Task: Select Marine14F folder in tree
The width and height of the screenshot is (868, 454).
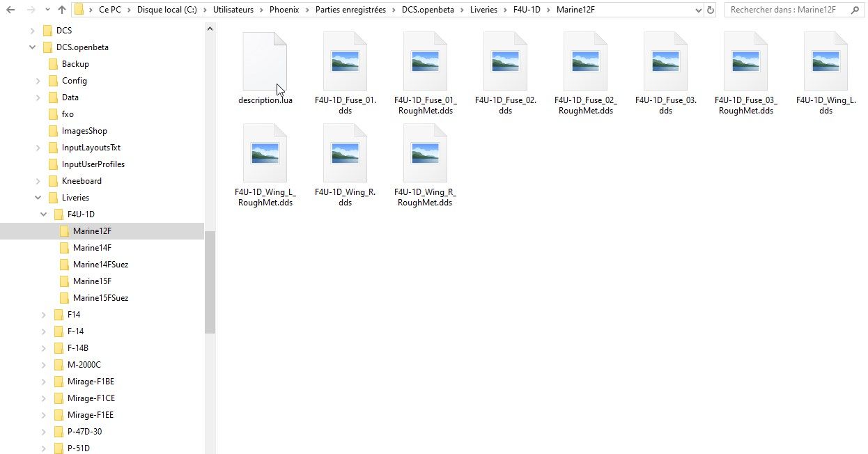Action: click(92, 248)
